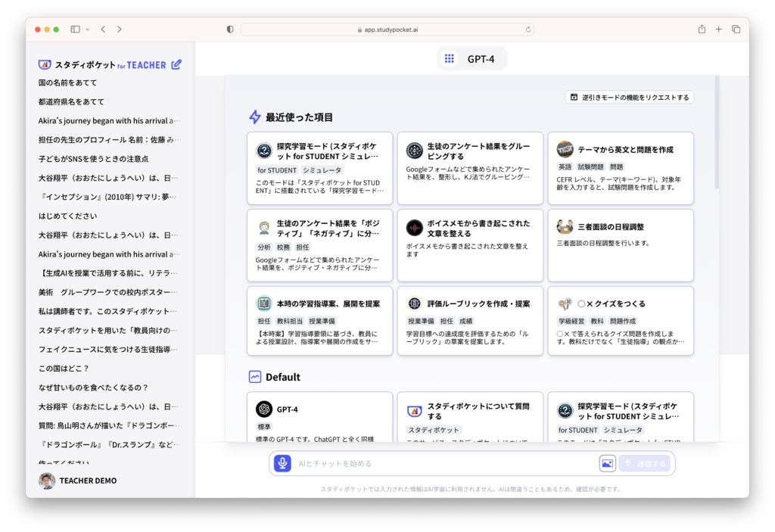Click the 評価ルーブリック card icon
Screen dimensions: 775x532
[x=414, y=303]
